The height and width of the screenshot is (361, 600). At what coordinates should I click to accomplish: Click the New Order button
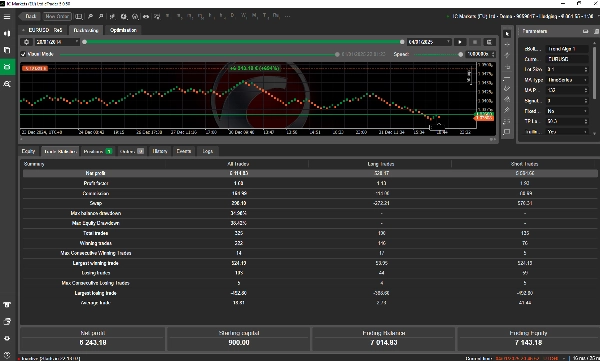(57, 16)
